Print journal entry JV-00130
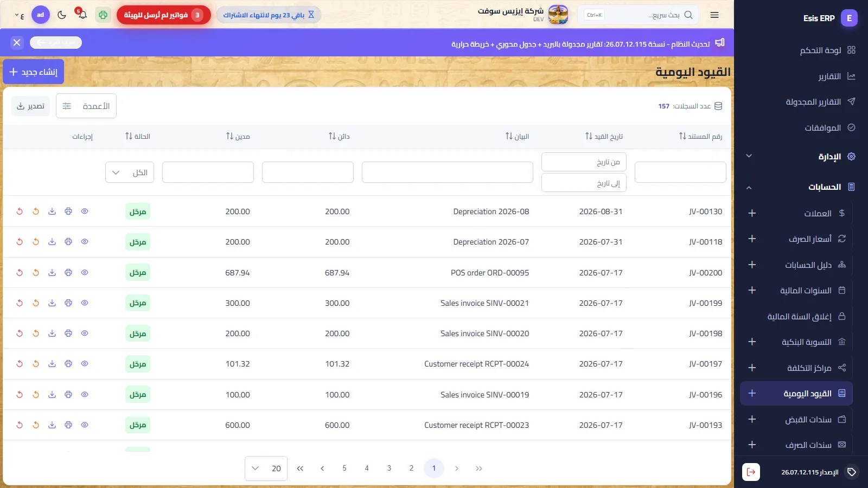Image resolution: width=868 pixels, height=488 pixels. [x=68, y=211]
